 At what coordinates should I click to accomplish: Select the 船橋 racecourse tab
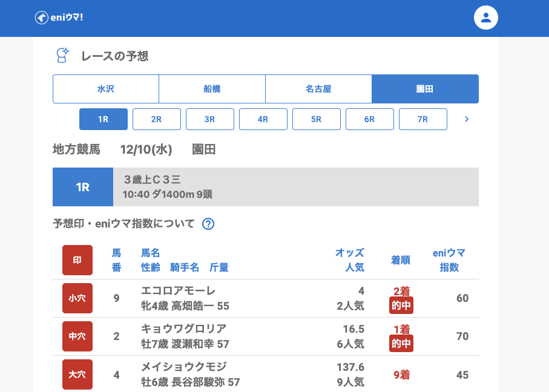pos(212,89)
